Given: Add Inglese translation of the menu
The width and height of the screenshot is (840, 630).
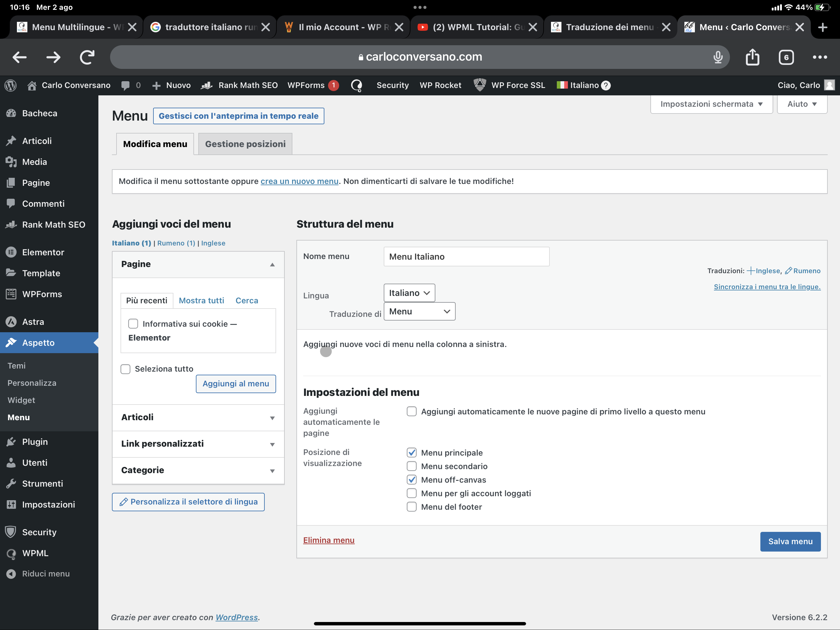Looking at the screenshot, I should (764, 271).
